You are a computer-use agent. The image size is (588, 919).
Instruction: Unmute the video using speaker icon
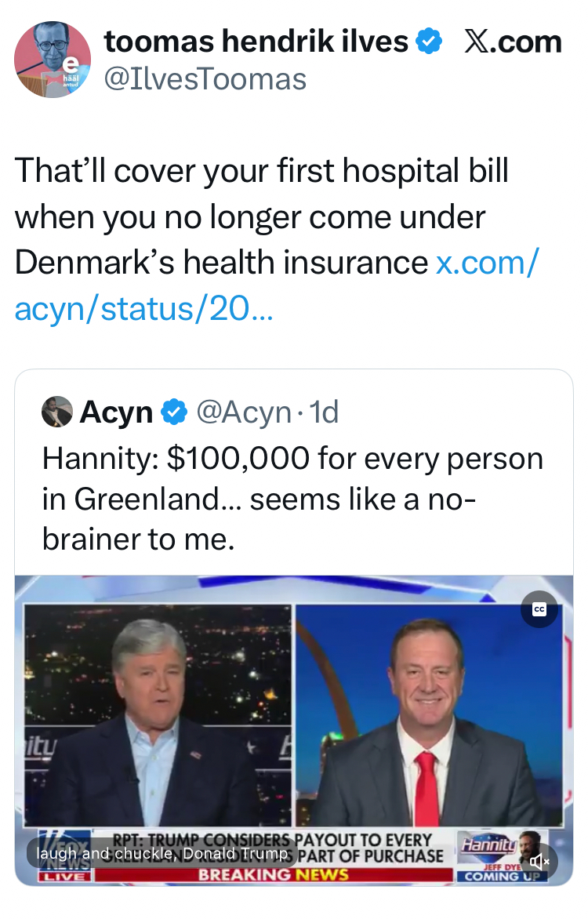540,861
